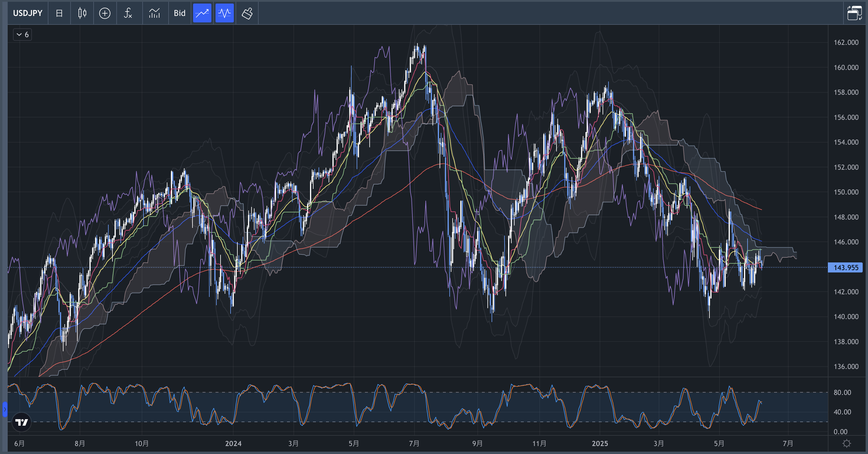Click the 11月 time axis label
Screen dimensions: 868x454
click(539, 443)
